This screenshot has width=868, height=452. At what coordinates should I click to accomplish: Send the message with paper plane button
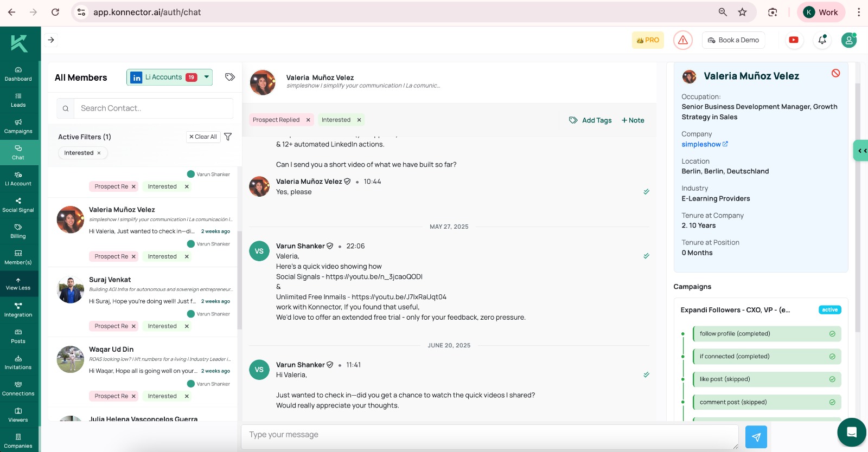(x=756, y=437)
